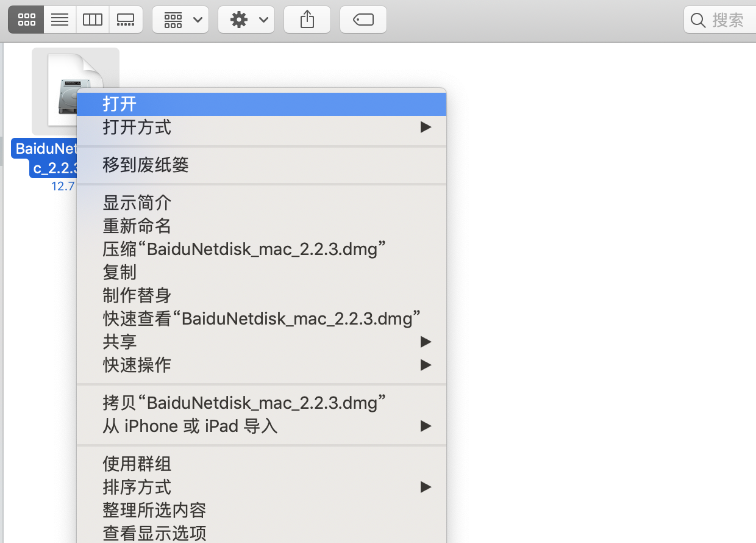Expand 从 iPhone 或 iPad 导入 submenu
The height and width of the screenshot is (543, 756).
[x=262, y=426]
